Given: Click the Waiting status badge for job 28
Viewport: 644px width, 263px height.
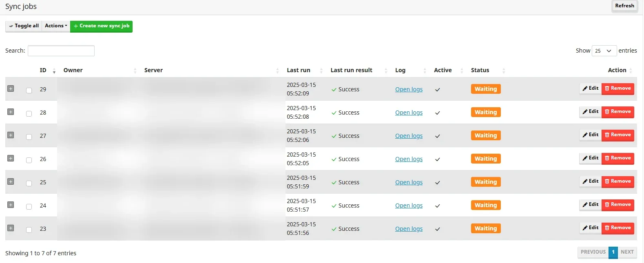Looking at the screenshot, I should point(486,112).
